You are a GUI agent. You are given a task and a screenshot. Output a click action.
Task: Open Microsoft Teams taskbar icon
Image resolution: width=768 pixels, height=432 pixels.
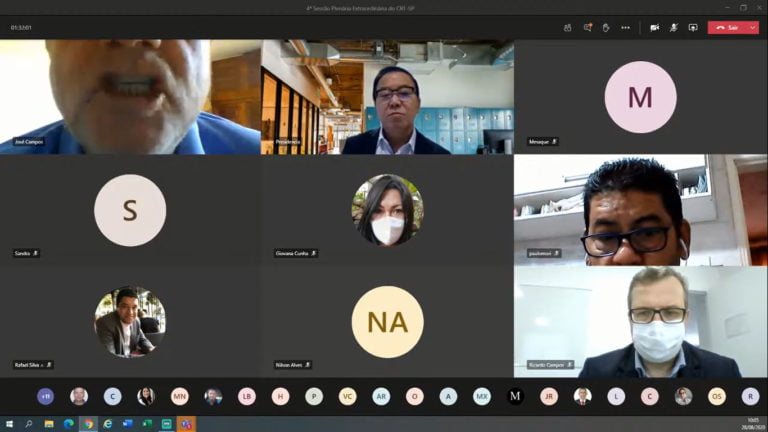[186, 424]
